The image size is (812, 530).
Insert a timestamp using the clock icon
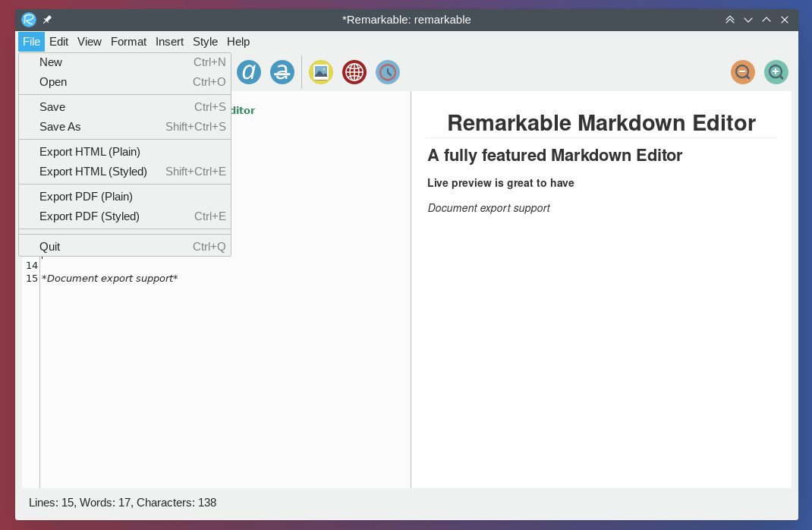coord(388,72)
